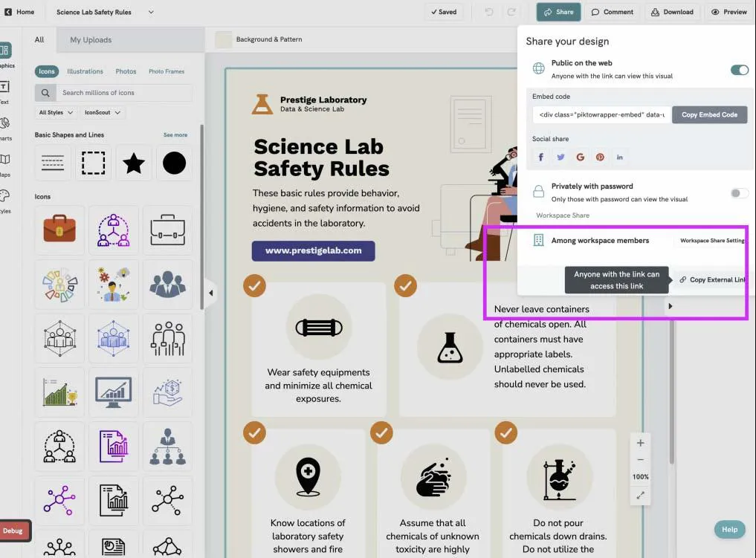Open the Background & Pattern color swatch
Screen dimensions: 756x558
(223, 39)
